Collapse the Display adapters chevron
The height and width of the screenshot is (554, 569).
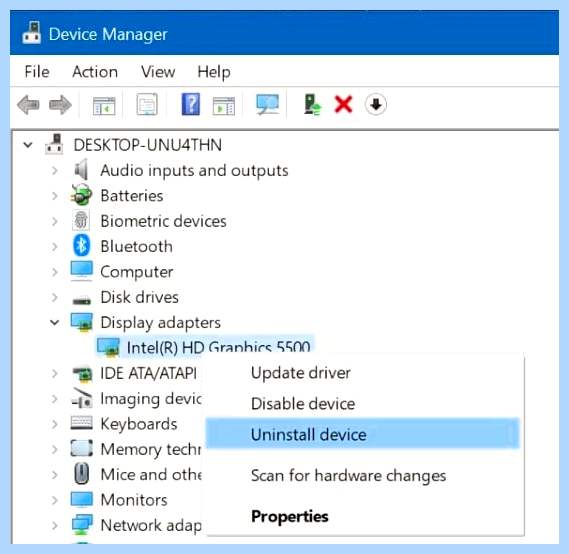54,322
